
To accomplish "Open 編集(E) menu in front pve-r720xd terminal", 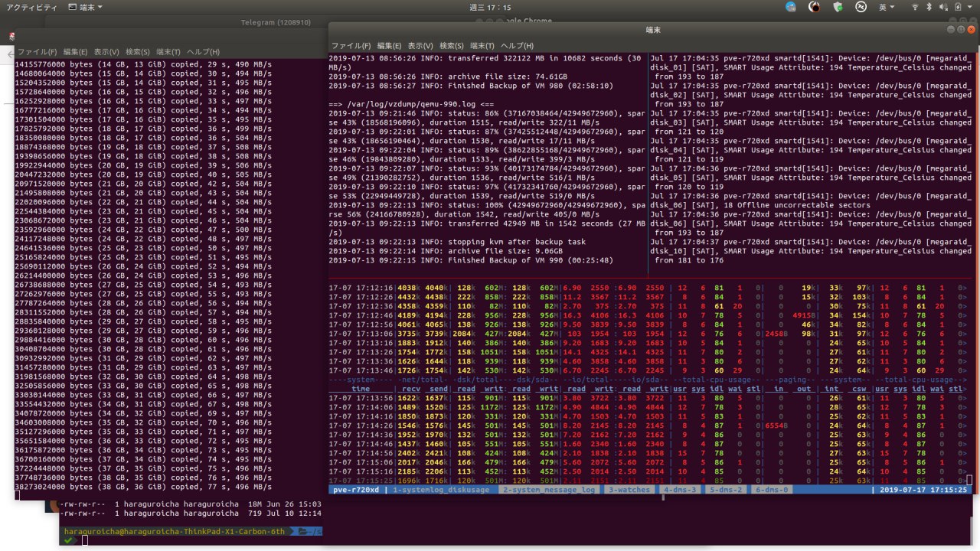I will [x=389, y=46].
